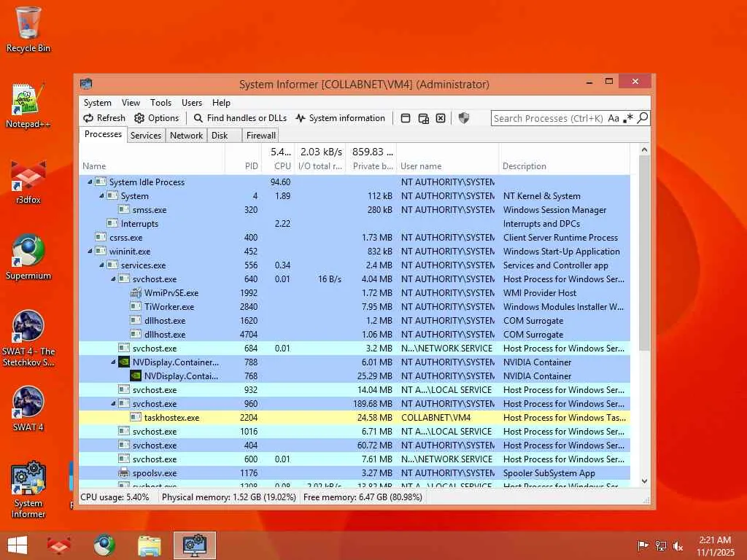Open the System menu
Screen dimensions: 747x560
[x=97, y=103]
